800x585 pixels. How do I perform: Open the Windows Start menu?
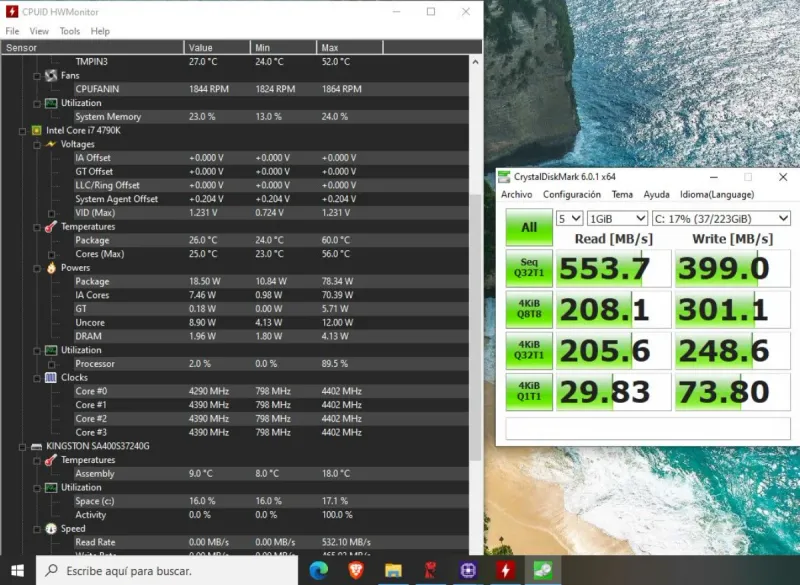point(17,570)
